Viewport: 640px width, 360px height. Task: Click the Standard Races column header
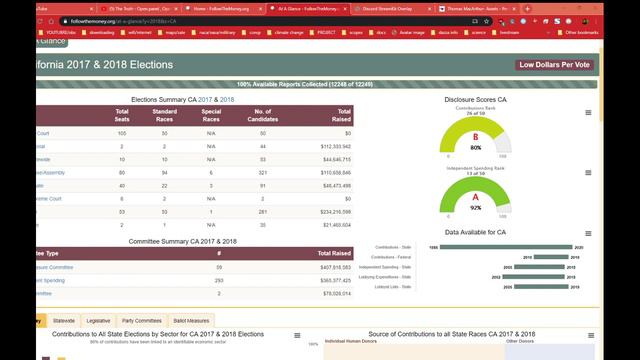[164, 116]
